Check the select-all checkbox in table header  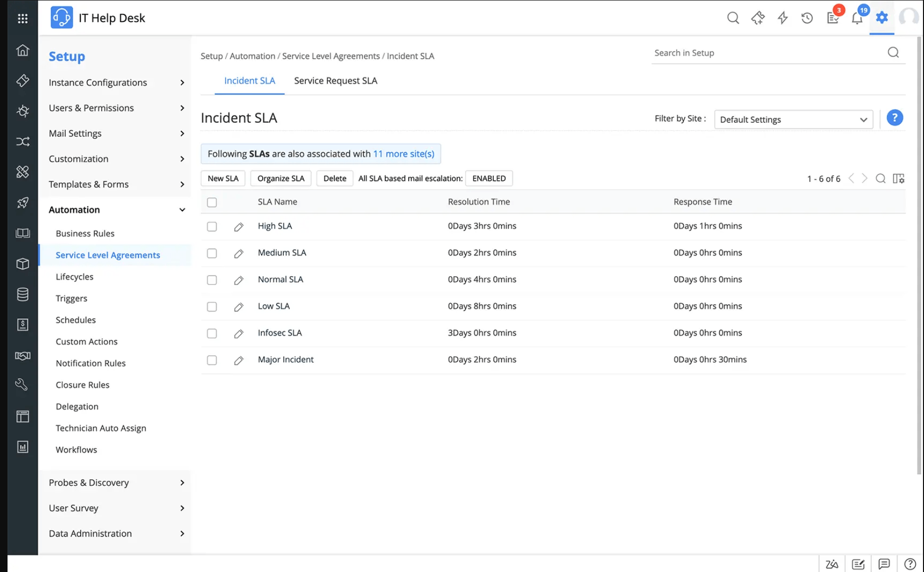coord(212,202)
